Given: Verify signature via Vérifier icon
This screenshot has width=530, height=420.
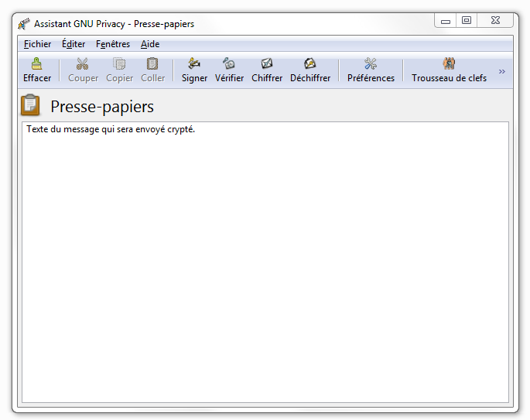Looking at the screenshot, I should click(x=229, y=70).
